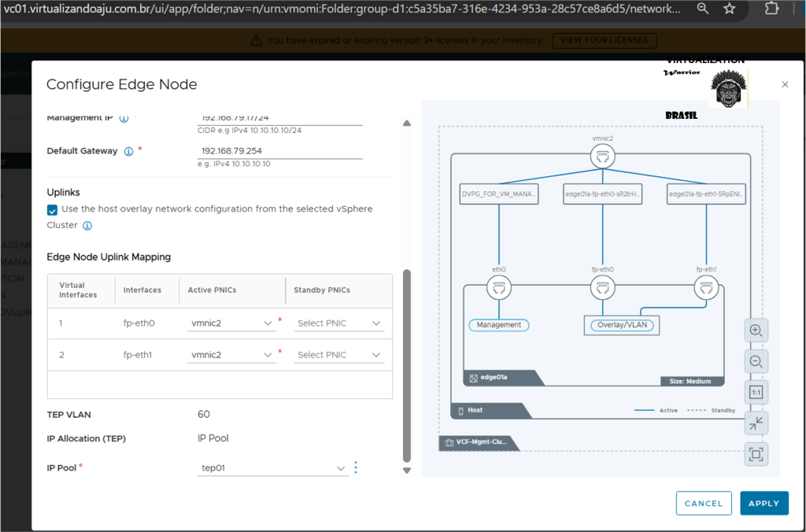Click the Default Gateway input field
Image resolution: width=806 pixels, height=532 pixels.
[279, 150]
